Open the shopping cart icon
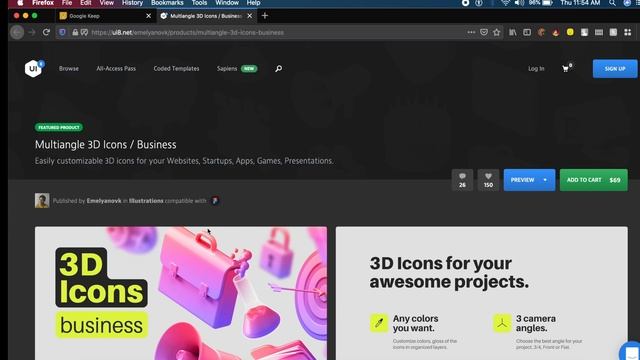The image size is (640, 360). click(566, 69)
